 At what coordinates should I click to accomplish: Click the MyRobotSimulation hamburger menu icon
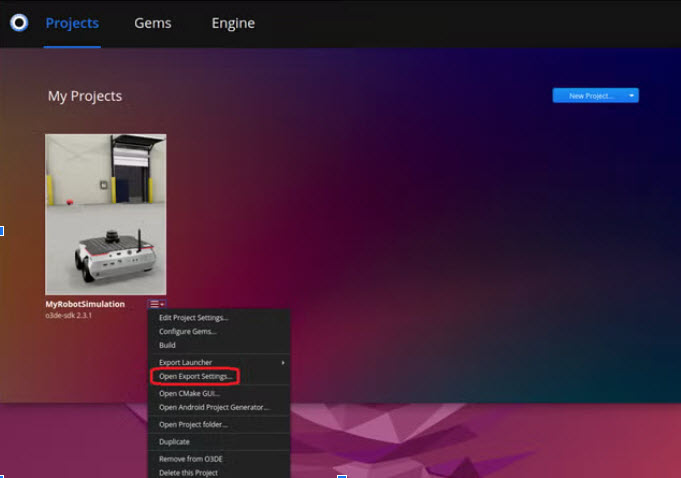(156, 304)
